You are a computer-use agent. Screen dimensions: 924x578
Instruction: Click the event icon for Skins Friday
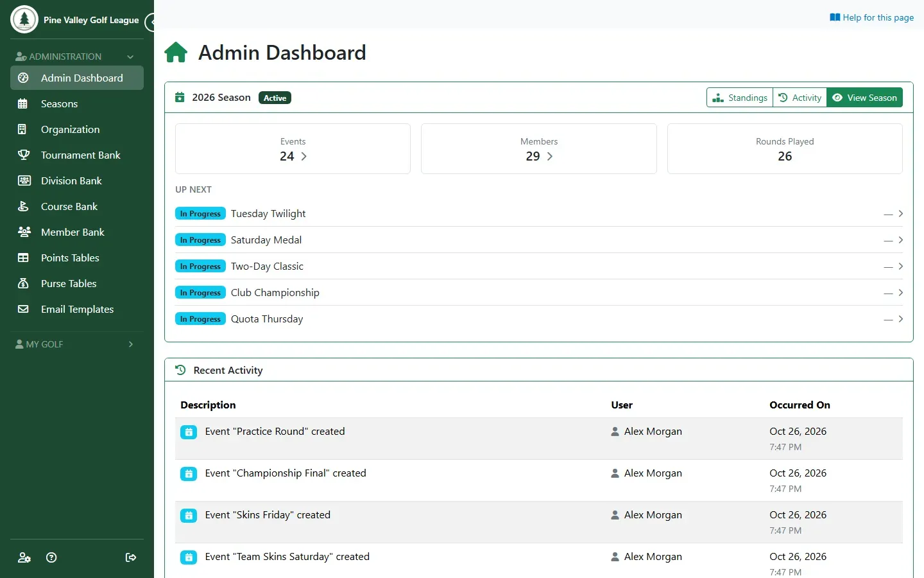(189, 516)
